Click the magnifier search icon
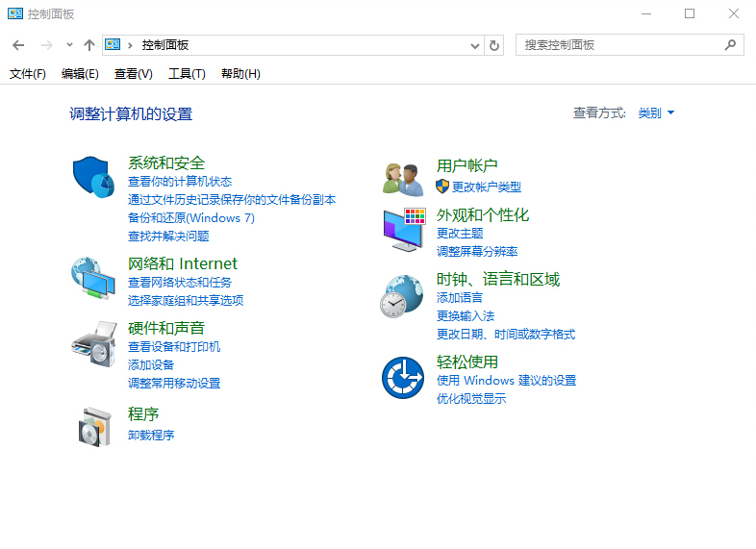 (x=730, y=45)
